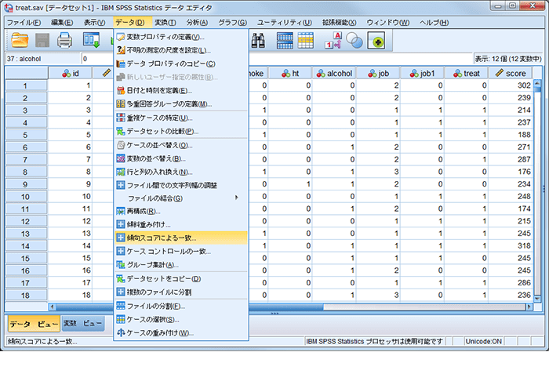The height and width of the screenshot is (392, 549).
Task: Choose ケースの重み付け(W) menu entry
Action: [181, 333]
